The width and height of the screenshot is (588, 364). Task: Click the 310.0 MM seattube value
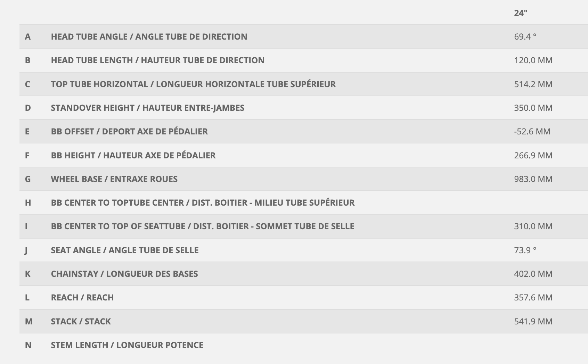[x=533, y=226]
